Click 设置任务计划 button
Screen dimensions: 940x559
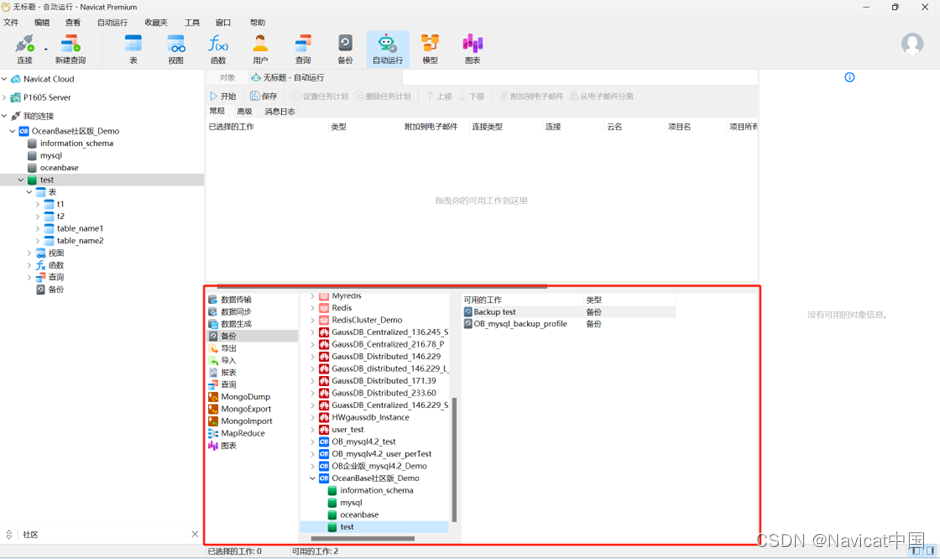point(320,96)
